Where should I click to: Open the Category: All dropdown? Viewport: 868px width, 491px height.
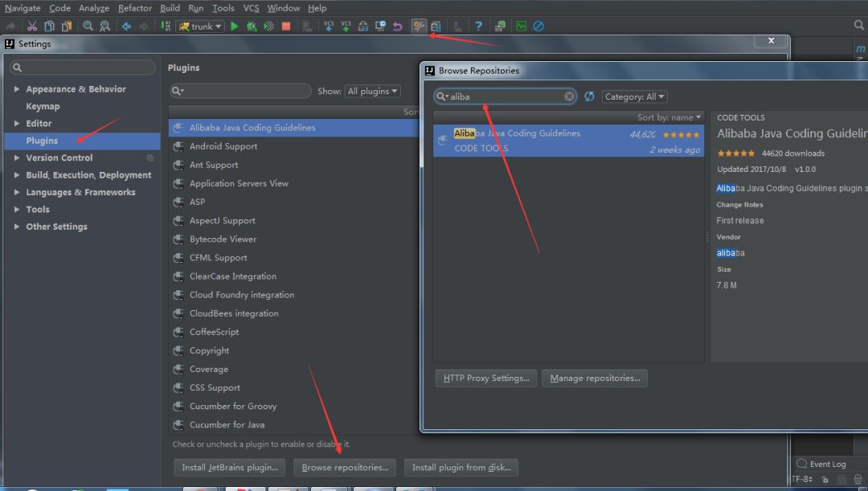click(634, 96)
